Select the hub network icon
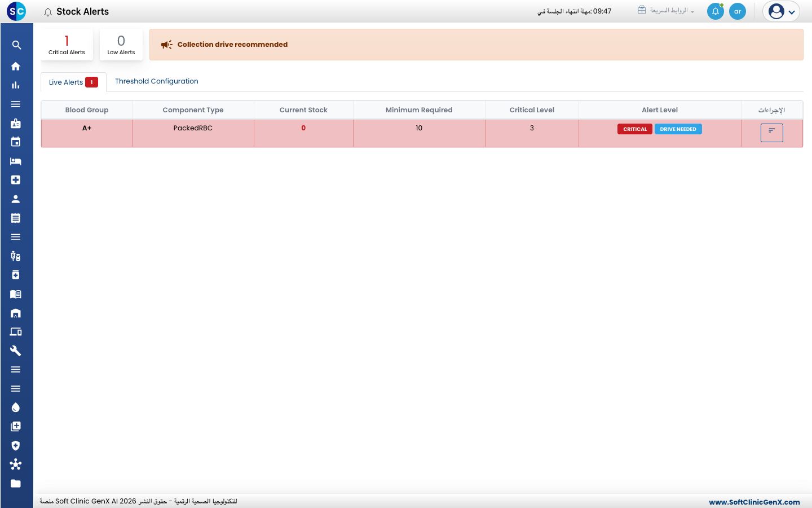Viewport: 812px width, 508px height. 16,465
